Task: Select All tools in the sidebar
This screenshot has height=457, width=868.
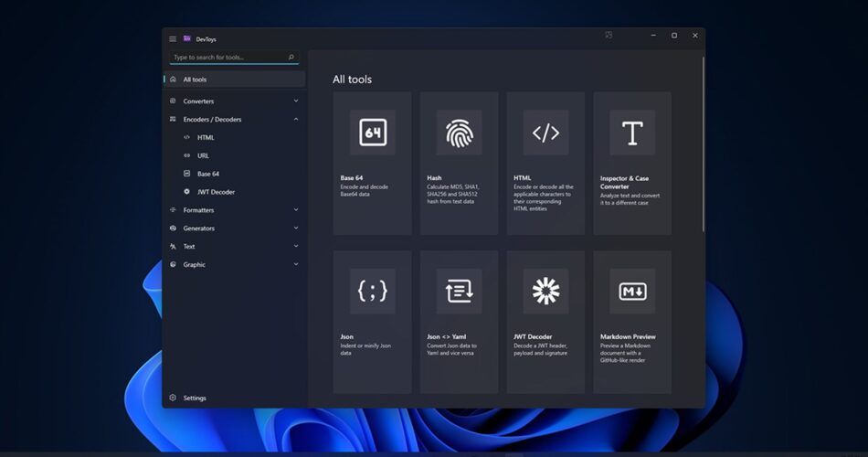Action: (x=235, y=80)
